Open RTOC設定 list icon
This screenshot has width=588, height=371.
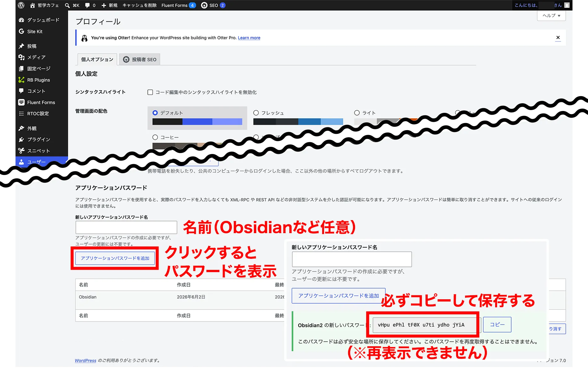21,113
